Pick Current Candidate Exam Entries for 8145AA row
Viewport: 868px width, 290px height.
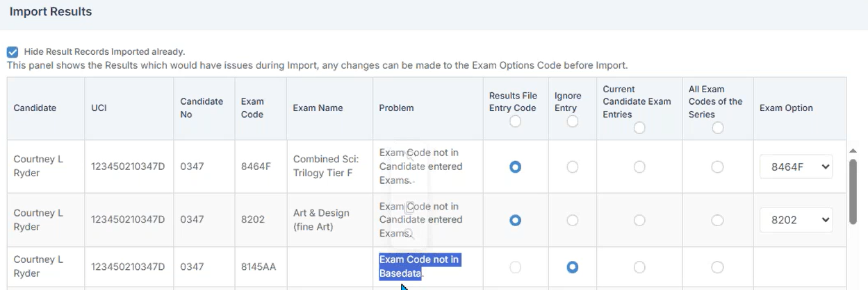(x=639, y=267)
